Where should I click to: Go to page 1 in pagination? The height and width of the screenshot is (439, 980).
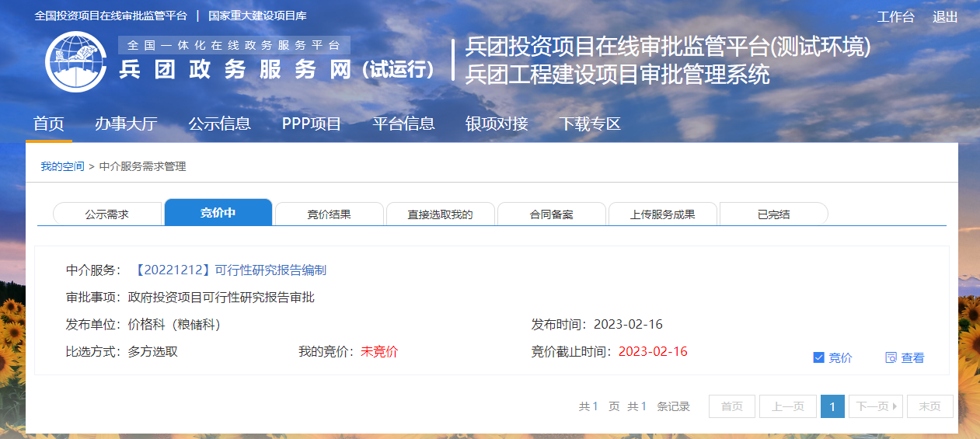tap(832, 406)
